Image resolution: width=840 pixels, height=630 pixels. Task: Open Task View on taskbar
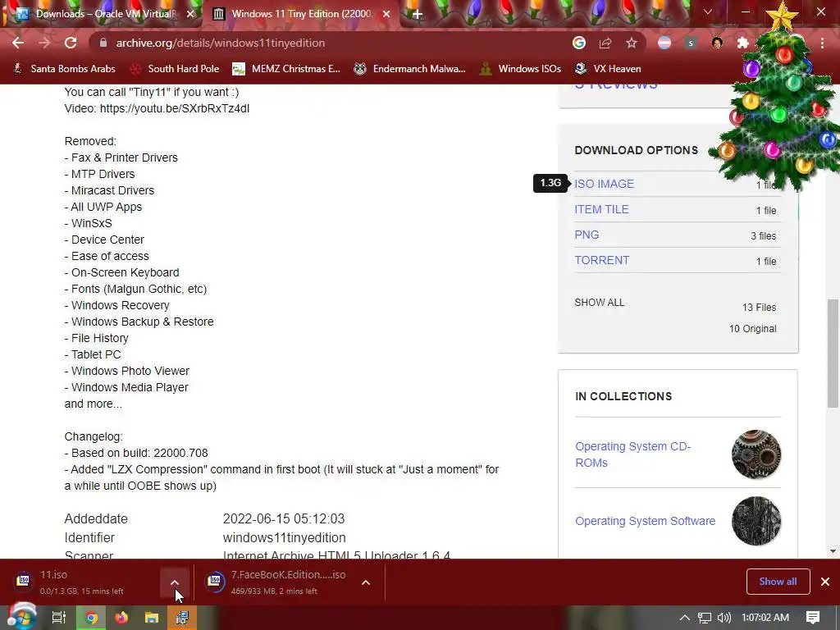pos(58,618)
